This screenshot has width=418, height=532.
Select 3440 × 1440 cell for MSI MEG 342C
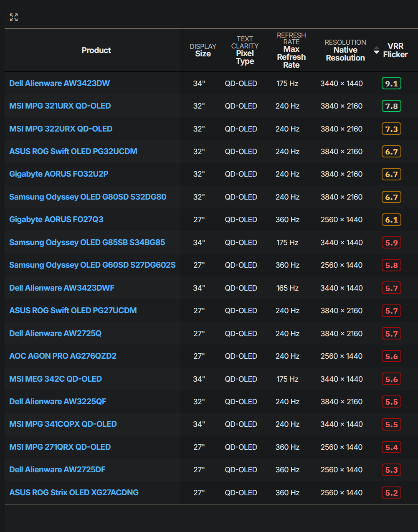click(x=342, y=379)
